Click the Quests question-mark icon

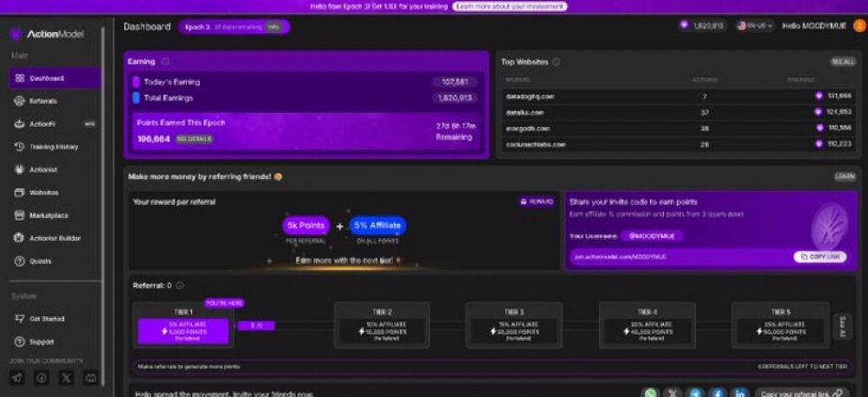click(19, 261)
